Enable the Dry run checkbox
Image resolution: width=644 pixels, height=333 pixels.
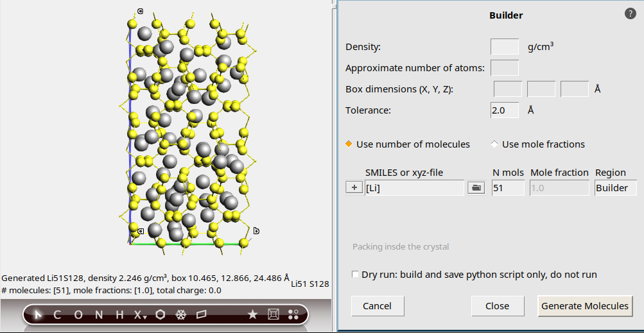(x=356, y=275)
